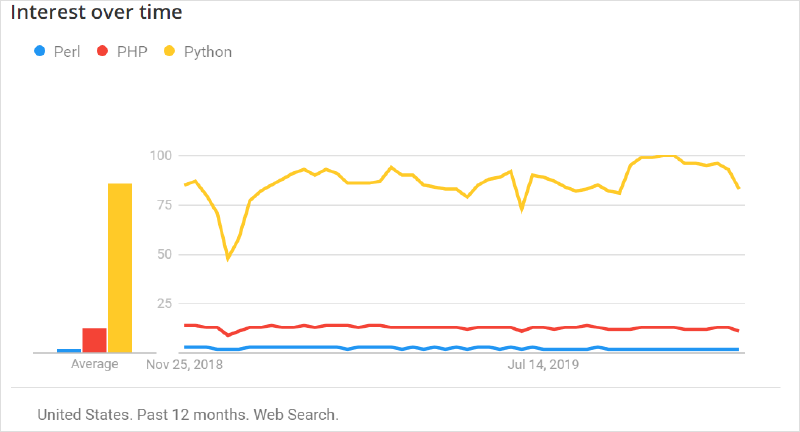
Task: Select the Python legend label
Action: pyautogui.click(x=208, y=51)
